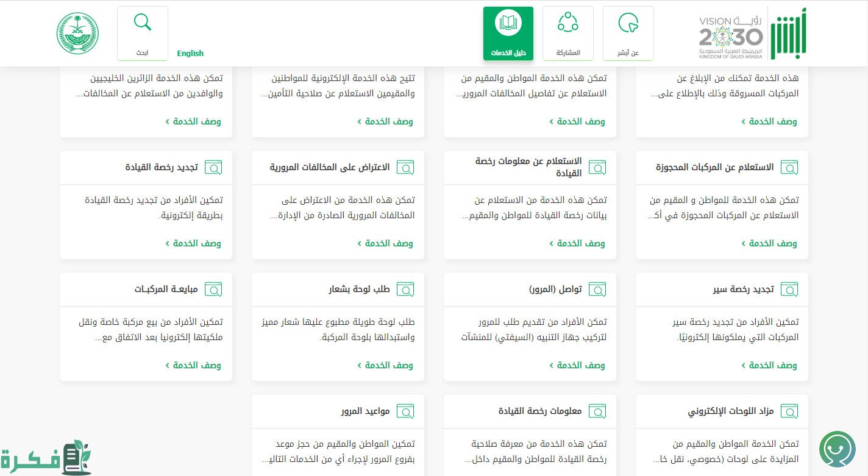Image resolution: width=868 pixels, height=476 pixels.
Task: Expand وصف الخدمة under الاعتراض على المخالفات المرورية
Action: click(385, 243)
